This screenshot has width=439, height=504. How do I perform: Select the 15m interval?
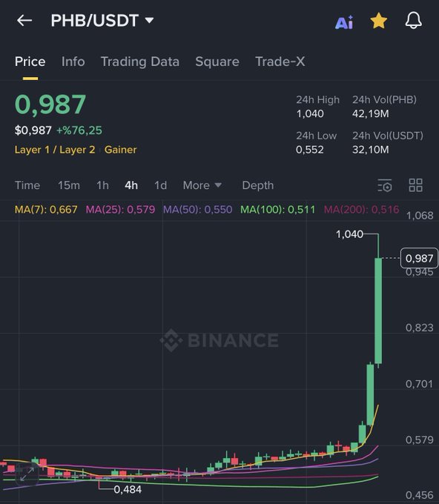(x=69, y=185)
